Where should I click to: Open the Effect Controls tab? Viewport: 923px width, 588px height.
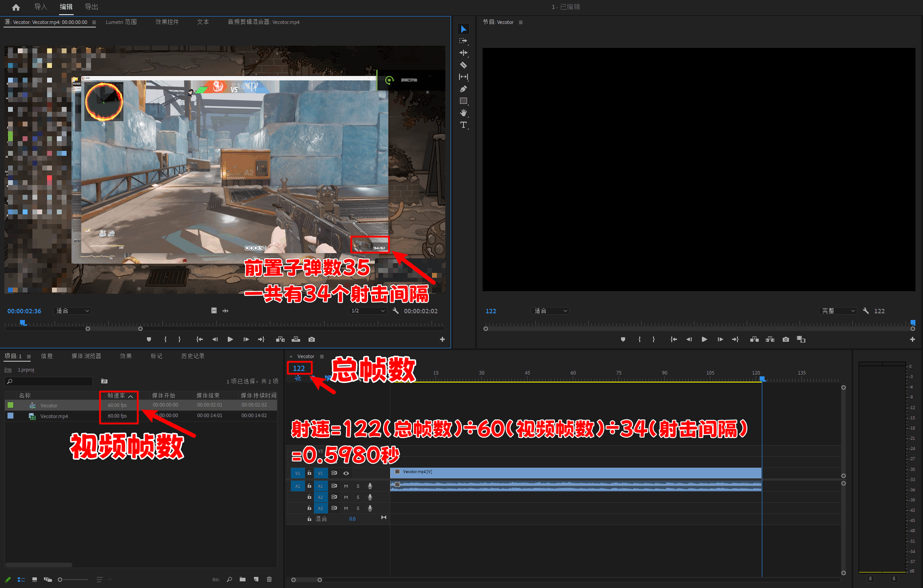click(x=167, y=22)
